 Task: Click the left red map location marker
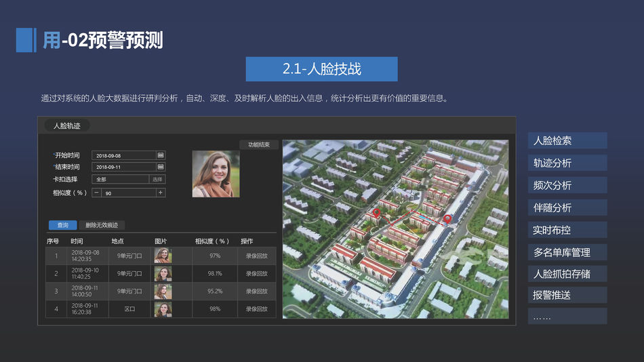[377, 214]
